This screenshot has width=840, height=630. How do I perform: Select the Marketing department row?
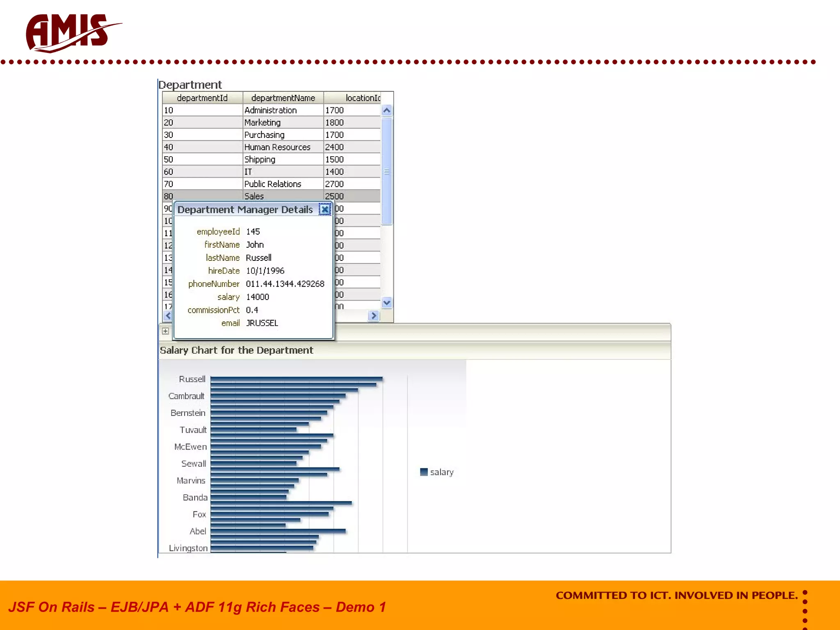(x=262, y=123)
